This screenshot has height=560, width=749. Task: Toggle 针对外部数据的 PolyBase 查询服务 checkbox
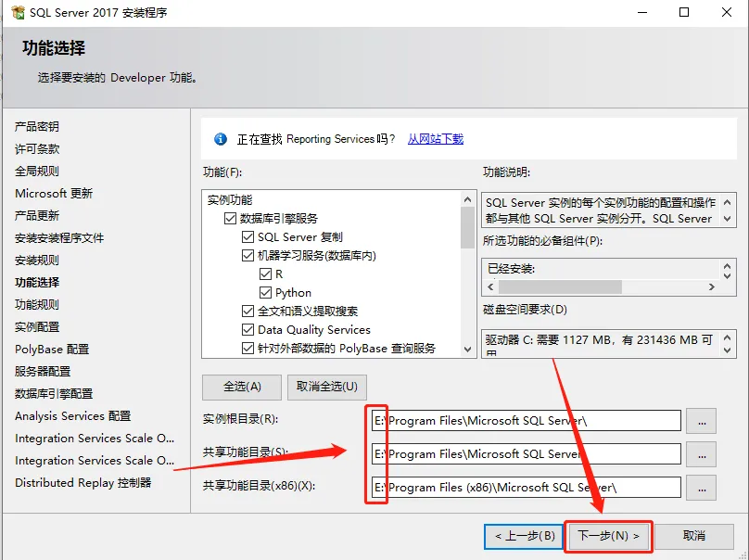248,349
